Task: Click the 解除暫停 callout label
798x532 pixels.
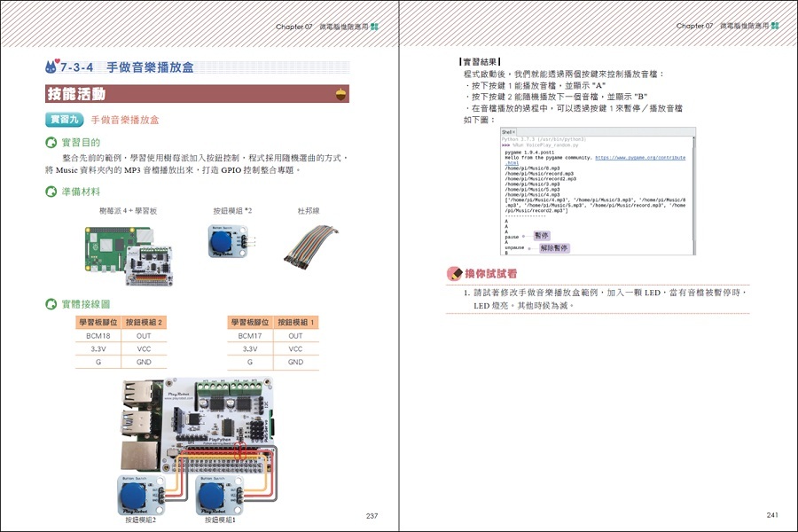Action: click(x=553, y=248)
